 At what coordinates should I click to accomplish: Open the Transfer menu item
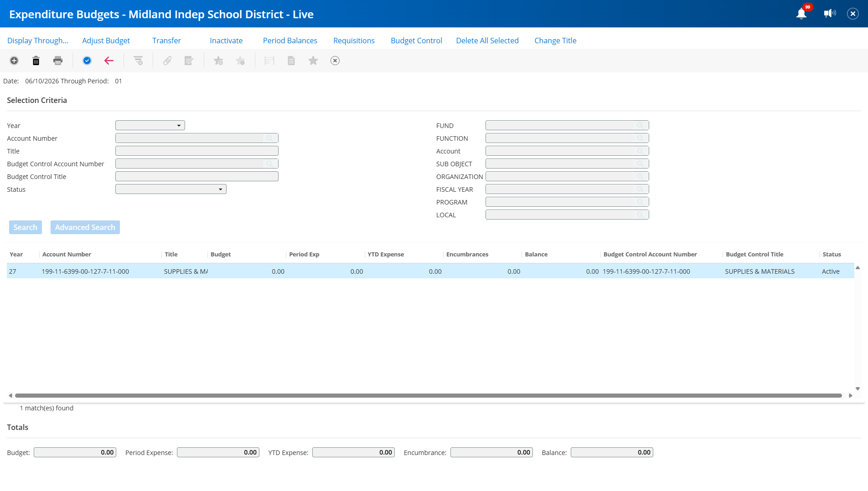(166, 41)
